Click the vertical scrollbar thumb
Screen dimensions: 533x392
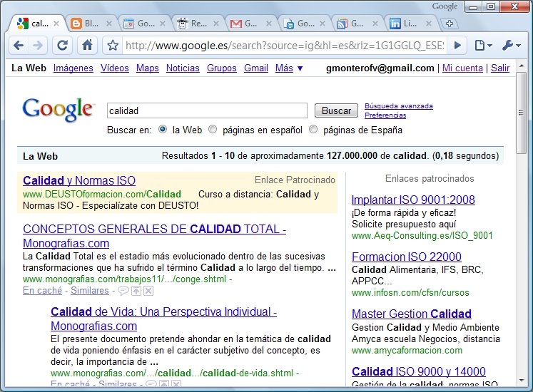pyautogui.click(x=521, y=113)
